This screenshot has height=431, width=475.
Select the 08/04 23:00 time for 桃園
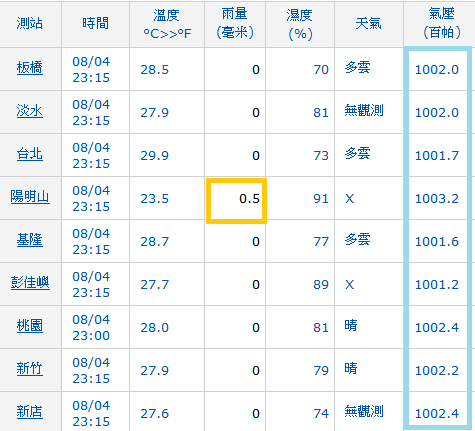tap(91, 327)
